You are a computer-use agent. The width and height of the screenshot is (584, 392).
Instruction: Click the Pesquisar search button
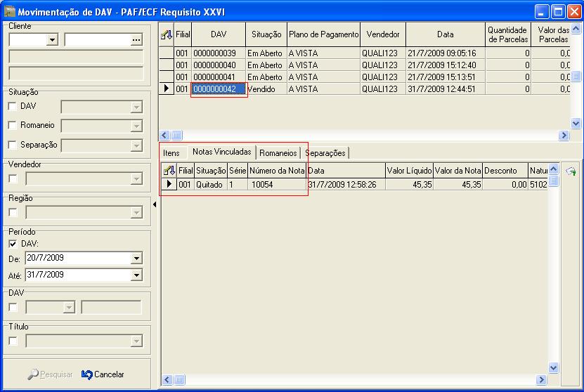point(51,374)
